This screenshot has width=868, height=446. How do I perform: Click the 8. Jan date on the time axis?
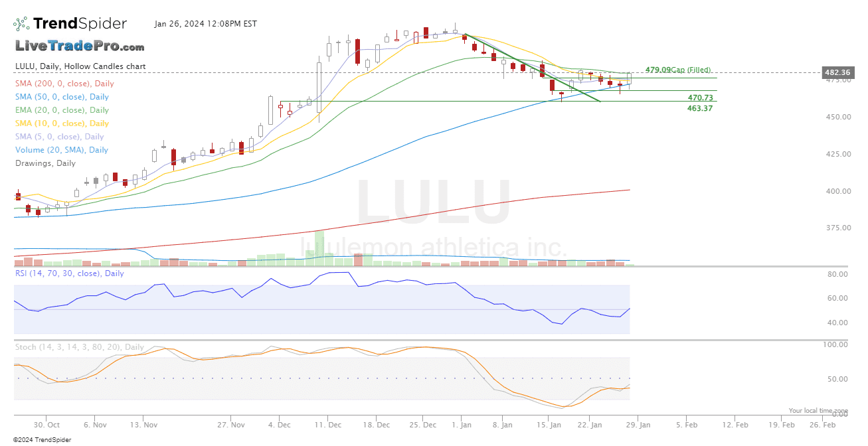(x=503, y=425)
